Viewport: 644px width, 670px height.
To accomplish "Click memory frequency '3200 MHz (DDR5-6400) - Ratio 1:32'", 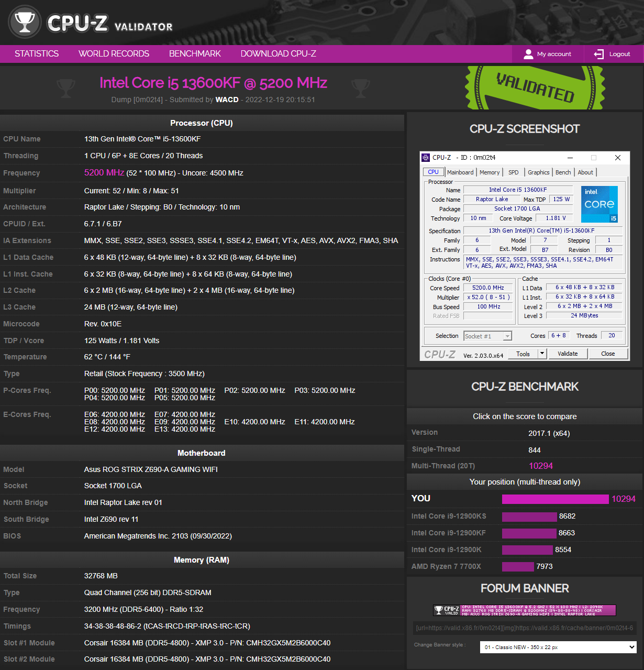I will 144,609.
